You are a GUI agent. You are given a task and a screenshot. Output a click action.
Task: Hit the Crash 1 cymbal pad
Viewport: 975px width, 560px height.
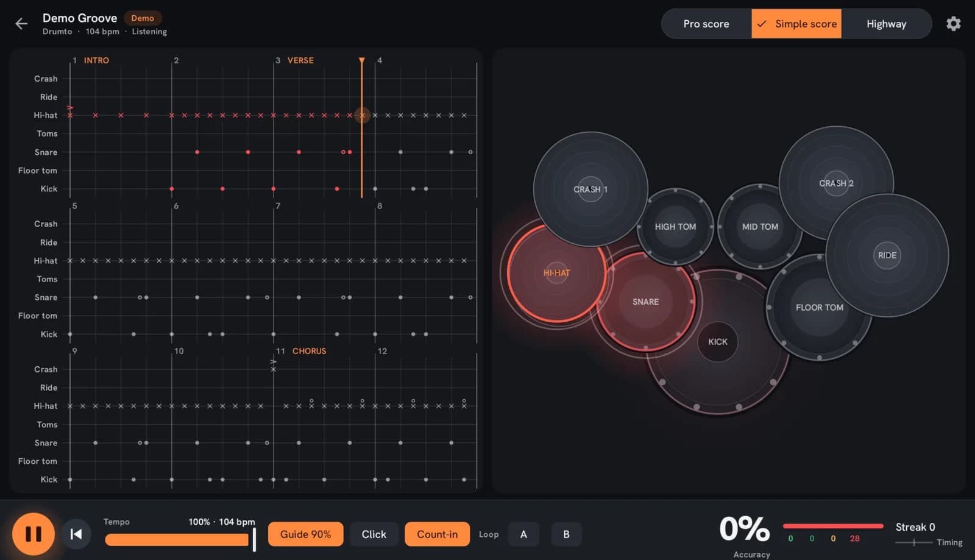pyautogui.click(x=590, y=189)
